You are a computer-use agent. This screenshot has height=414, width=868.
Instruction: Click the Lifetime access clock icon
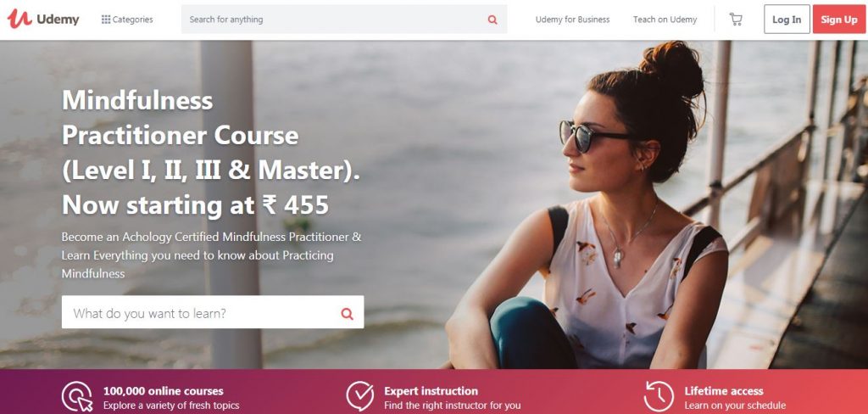coord(659,396)
